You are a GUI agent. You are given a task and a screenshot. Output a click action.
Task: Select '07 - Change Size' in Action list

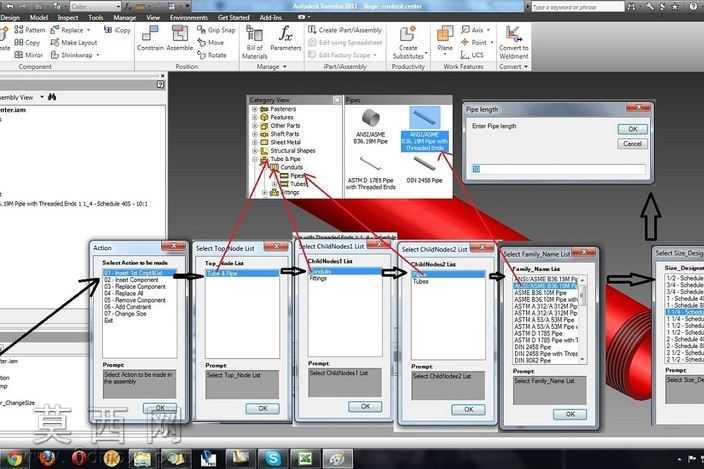[x=126, y=314]
